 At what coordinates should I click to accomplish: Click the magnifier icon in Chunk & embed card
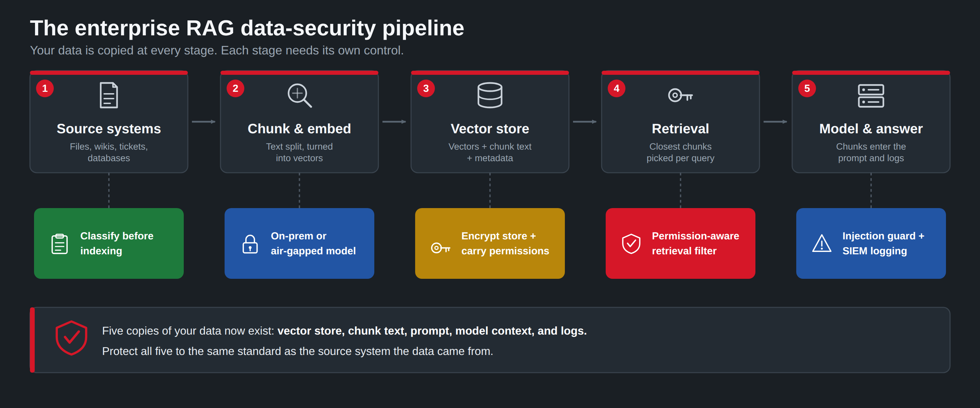pos(299,96)
